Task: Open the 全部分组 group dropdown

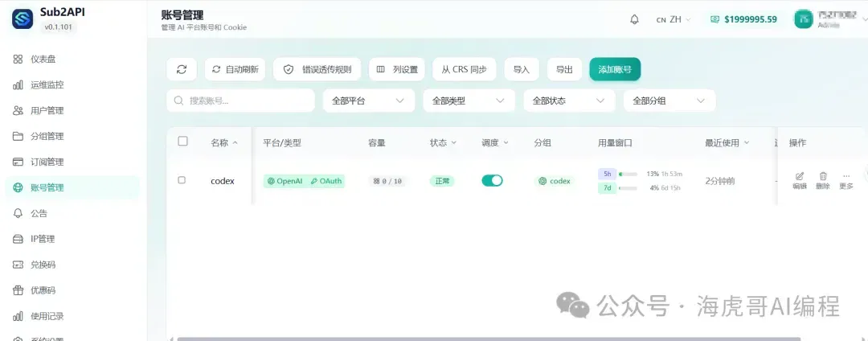Action: point(669,101)
